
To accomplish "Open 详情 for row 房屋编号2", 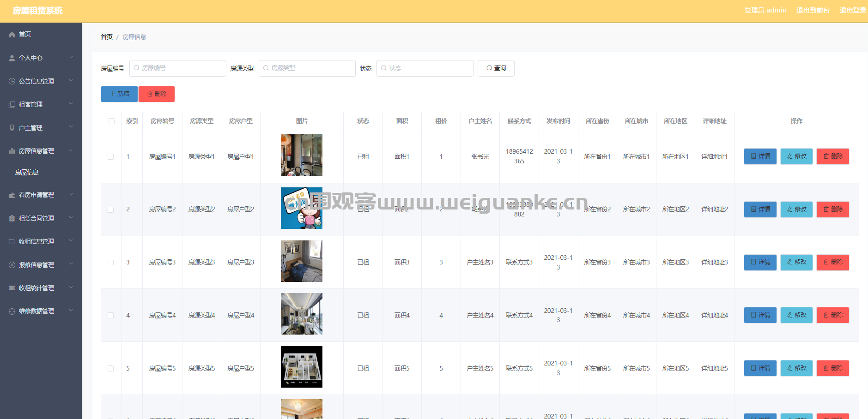I will click(760, 209).
